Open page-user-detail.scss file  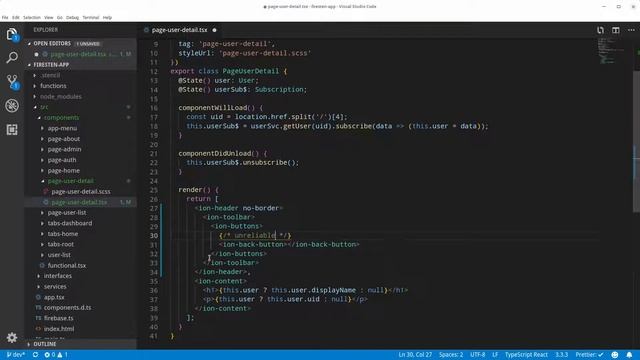[x=81, y=191]
